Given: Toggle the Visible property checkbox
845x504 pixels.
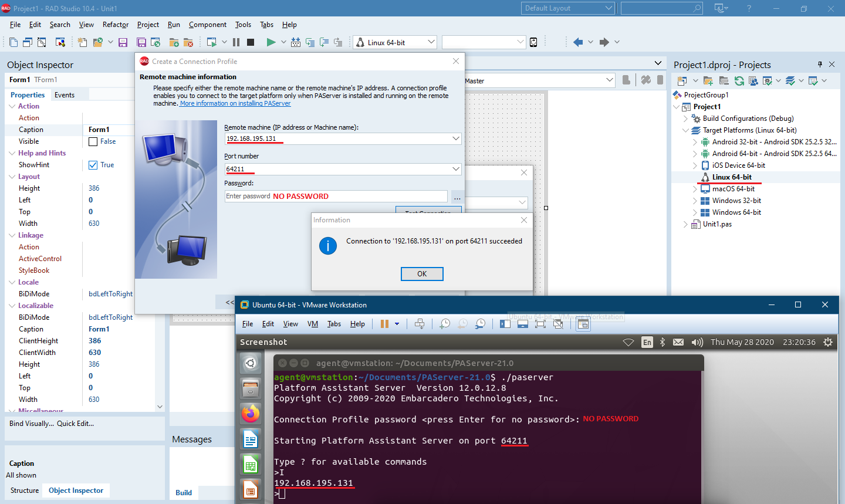Looking at the screenshot, I should click(93, 141).
